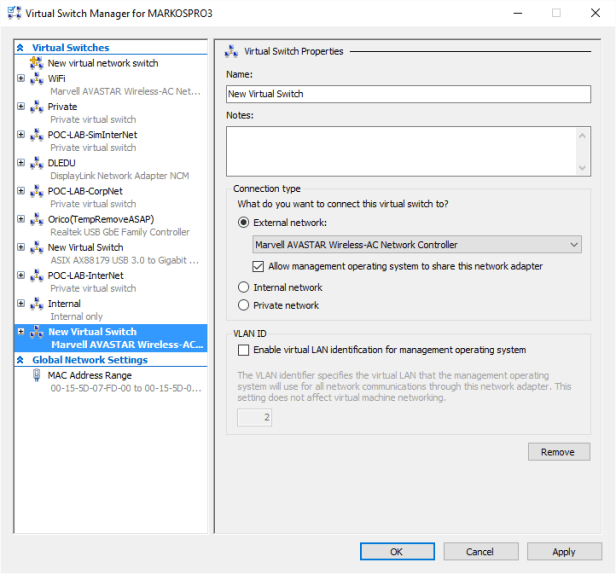616x574 pixels.
Task: Select the Internal network radio button
Action: 243,288
